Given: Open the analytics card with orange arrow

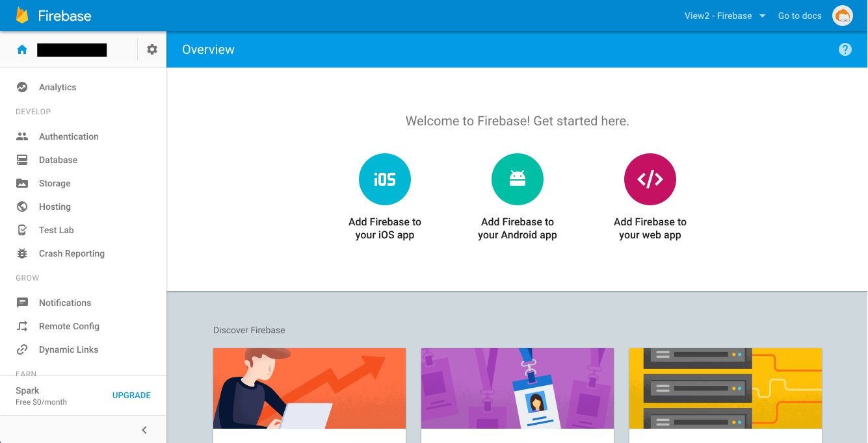Looking at the screenshot, I should (x=309, y=395).
